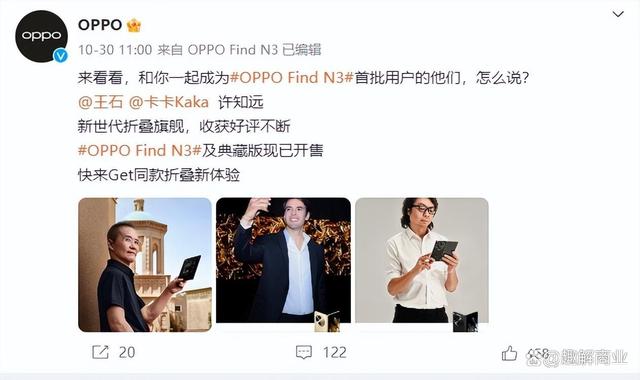
Task: Open the OPPO profile avatar
Action: (41, 36)
